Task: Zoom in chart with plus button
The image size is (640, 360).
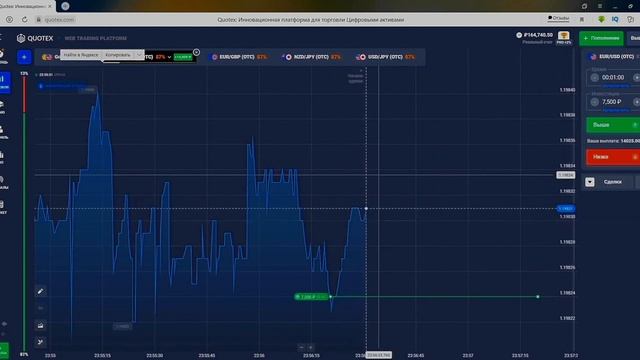Action: tap(311, 347)
